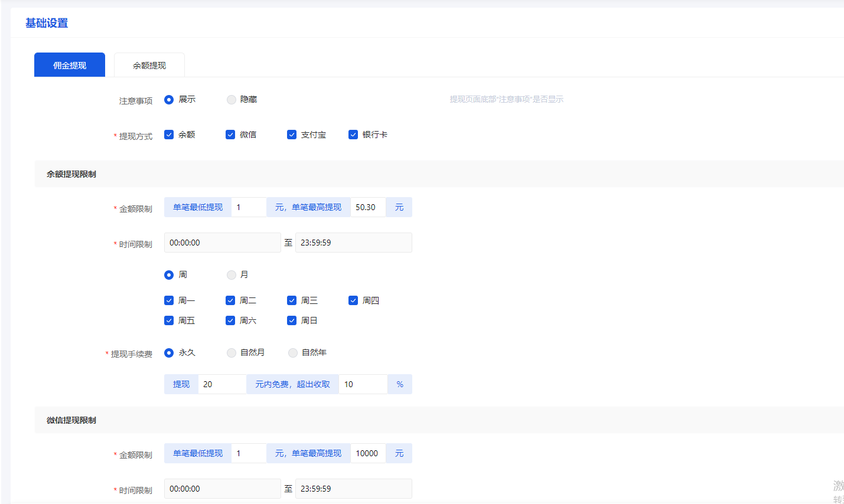Click the 10000 微信 maximum withdrawal field
Viewport: 844px width, 504px height.
tap(367, 453)
